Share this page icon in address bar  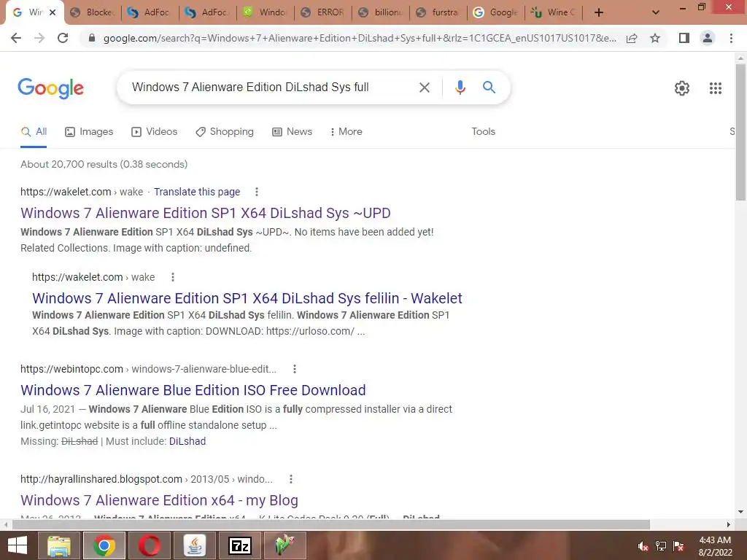[x=632, y=38]
